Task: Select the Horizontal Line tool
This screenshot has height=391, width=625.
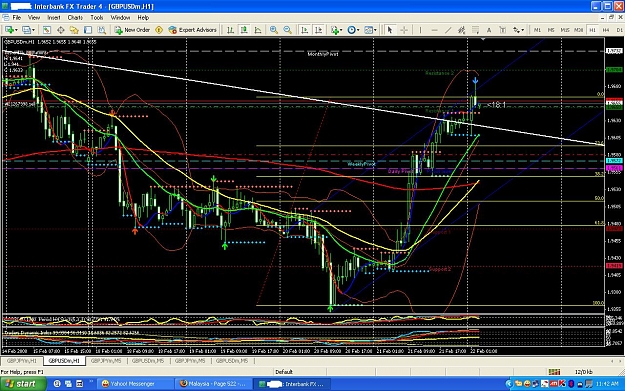Action: click(434, 30)
